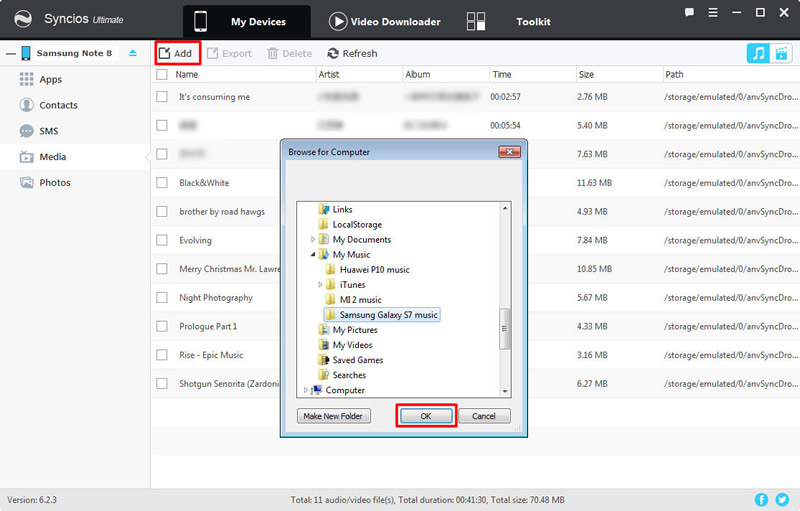Click the Export toolbar button
The height and width of the screenshot is (511, 800).
(230, 53)
